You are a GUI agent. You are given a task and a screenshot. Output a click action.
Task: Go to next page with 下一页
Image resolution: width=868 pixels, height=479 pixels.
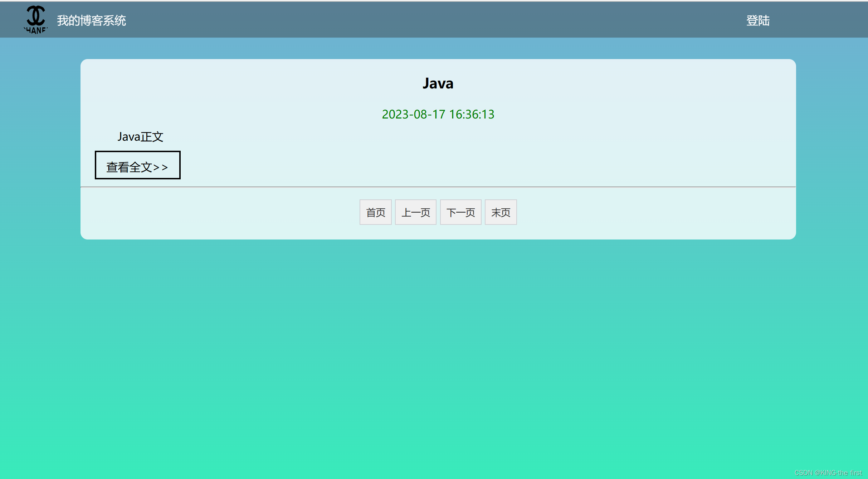pos(460,212)
